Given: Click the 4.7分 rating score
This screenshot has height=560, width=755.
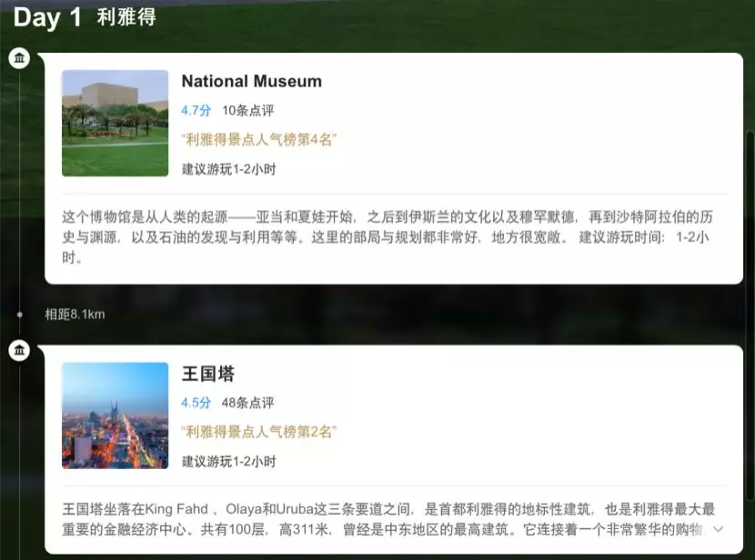Looking at the screenshot, I should click(x=196, y=110).
